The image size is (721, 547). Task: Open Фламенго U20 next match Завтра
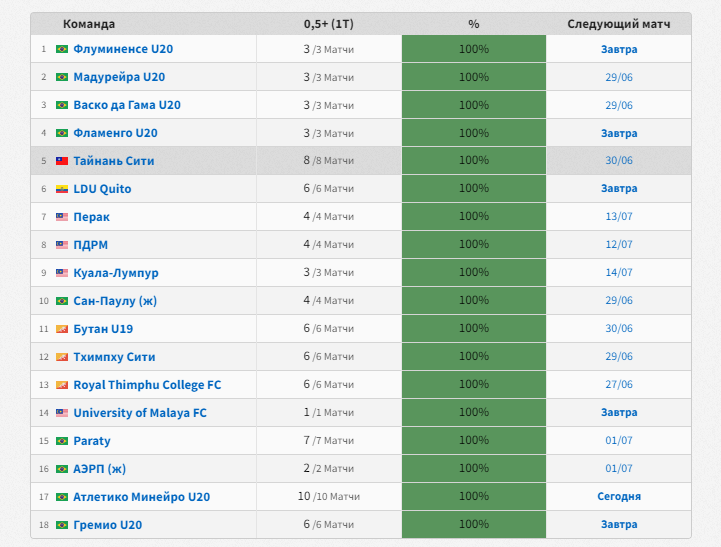pyautogui.click(x=619, y=133)
